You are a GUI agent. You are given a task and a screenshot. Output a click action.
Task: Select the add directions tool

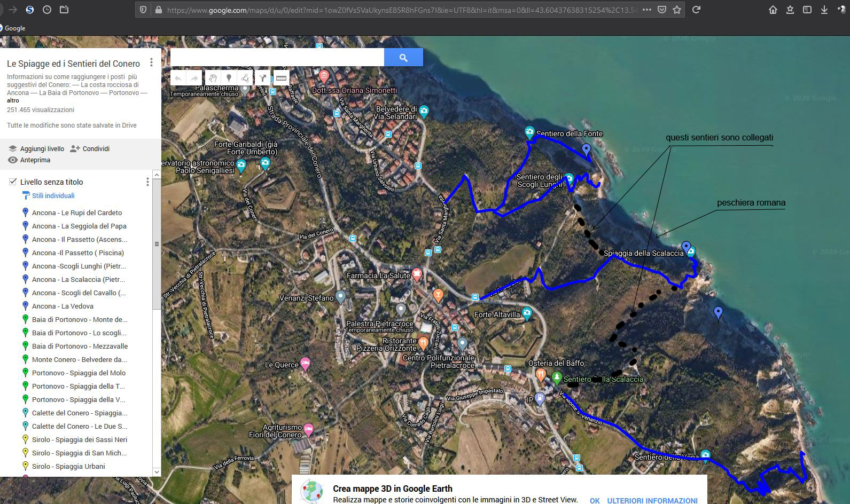pos(263,78)
